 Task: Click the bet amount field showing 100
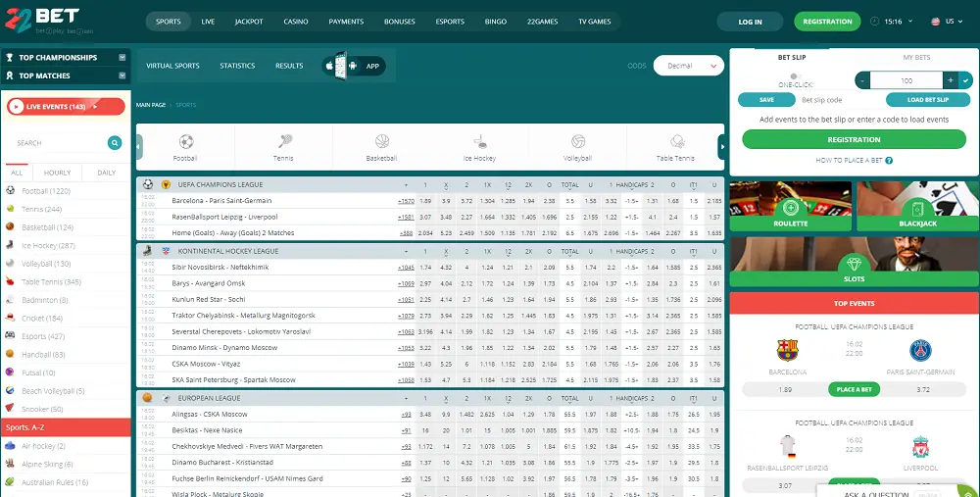coord(906,80)
